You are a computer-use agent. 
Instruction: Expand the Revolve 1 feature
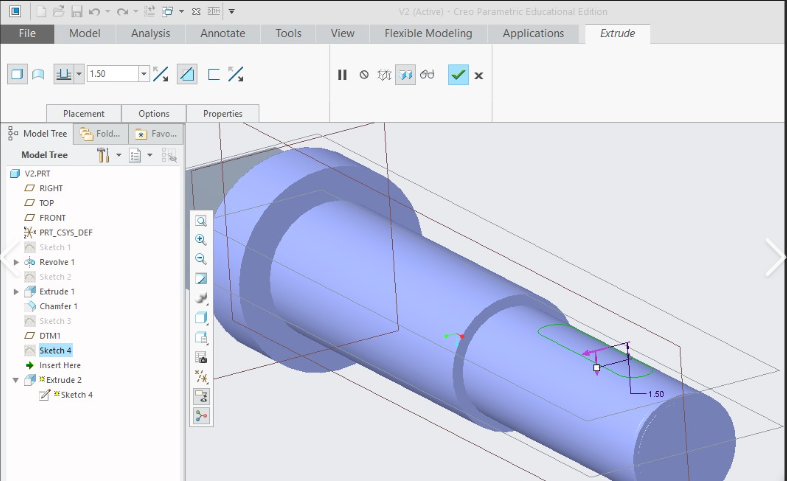(x=16, y=262)
